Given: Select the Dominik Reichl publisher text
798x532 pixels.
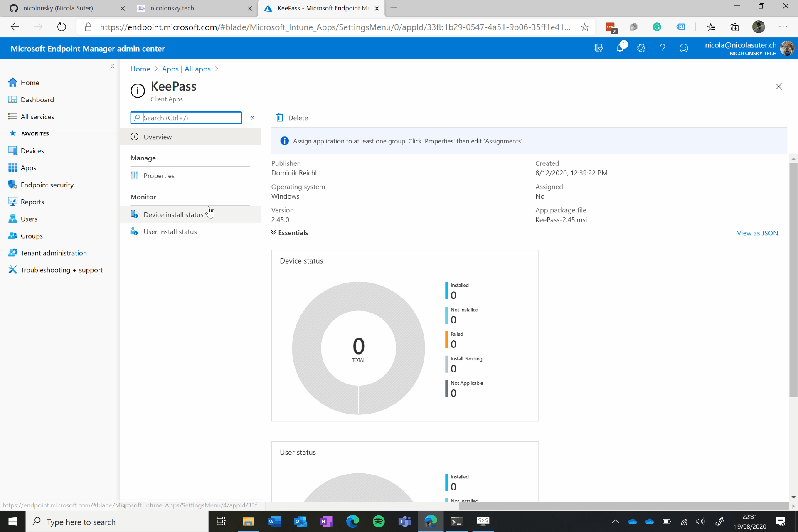Looking at the screenshot, I should coord(294,173).
